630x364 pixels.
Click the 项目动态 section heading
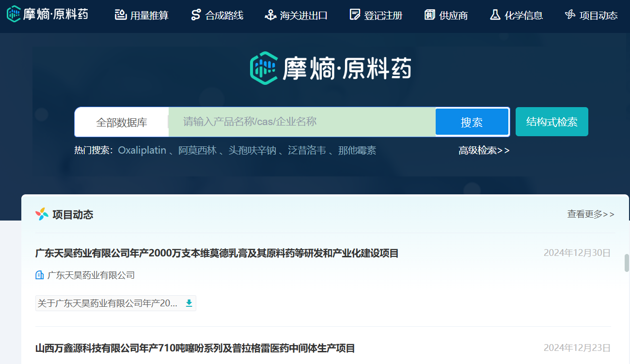click(x=73, y=215)
